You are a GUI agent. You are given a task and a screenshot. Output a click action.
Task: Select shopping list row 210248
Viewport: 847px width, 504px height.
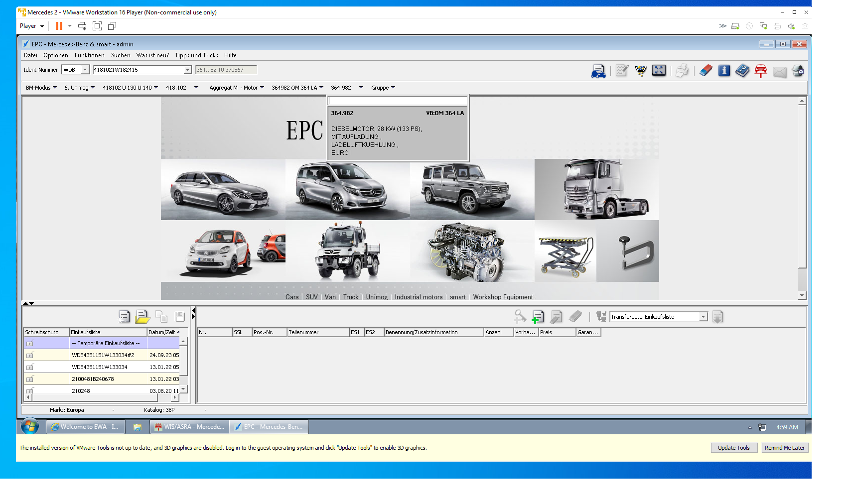click(x=102, y=391)
